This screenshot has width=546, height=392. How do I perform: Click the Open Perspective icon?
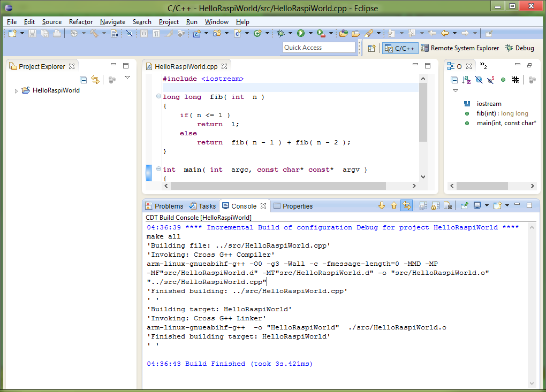click(371, 48)
